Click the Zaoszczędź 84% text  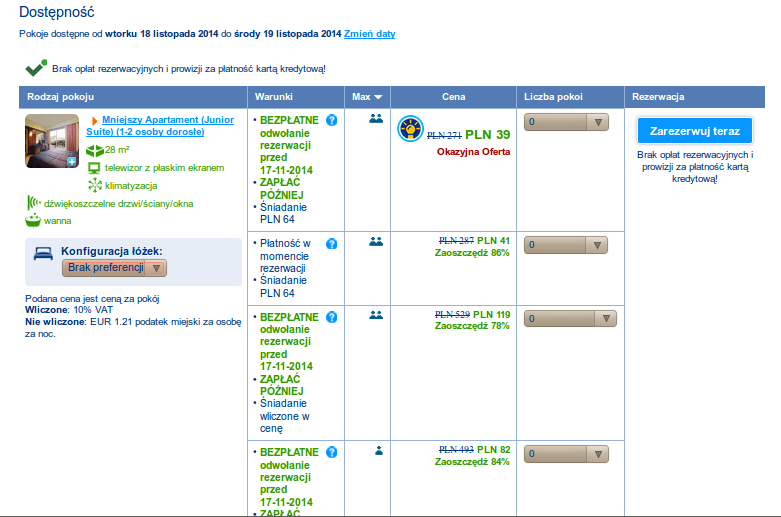(x=472, y=462)
